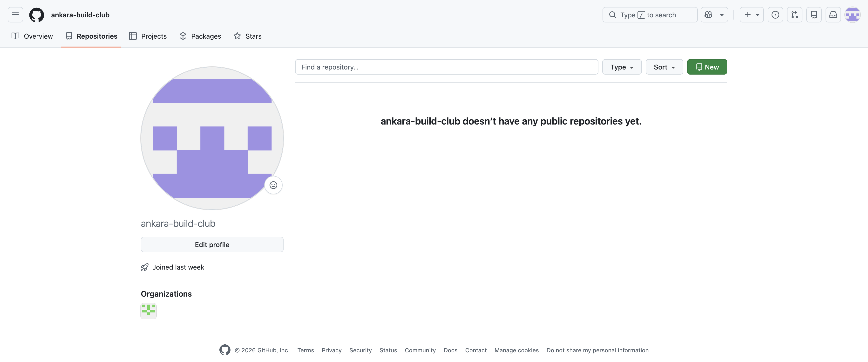Click your profile avatar in the header
The image size is (868, 362).
(853, 14)
